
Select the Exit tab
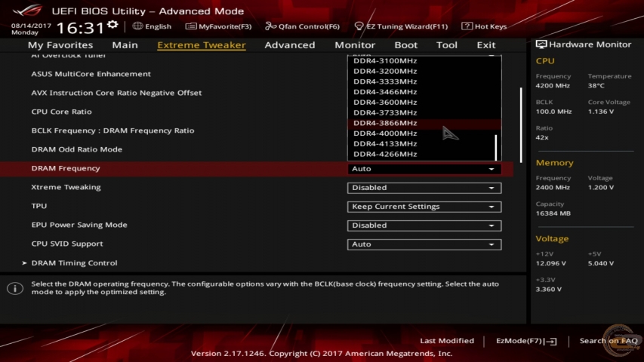coord(486,44)
